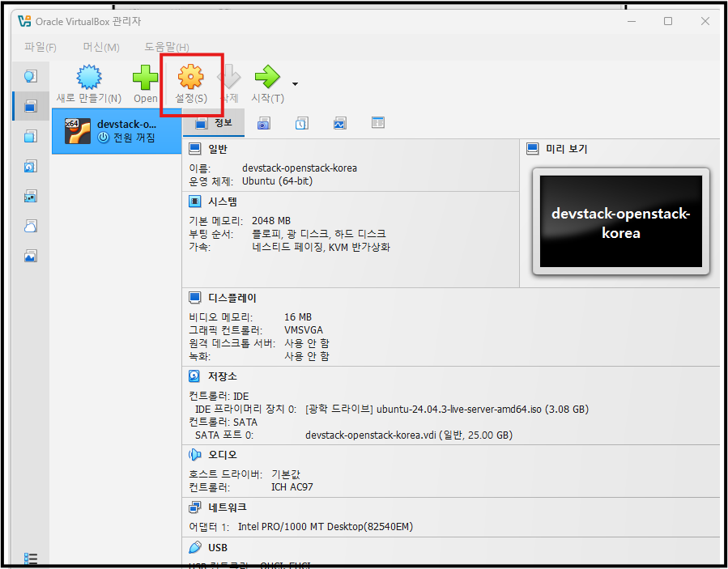Click the 오디오 section header
The height and width of the screenshot is (569, 728).
[x=223, y=454]
